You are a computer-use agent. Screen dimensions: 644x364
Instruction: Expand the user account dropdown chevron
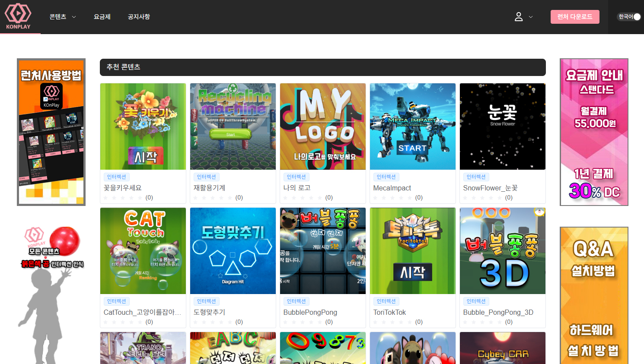coord(531,17)
